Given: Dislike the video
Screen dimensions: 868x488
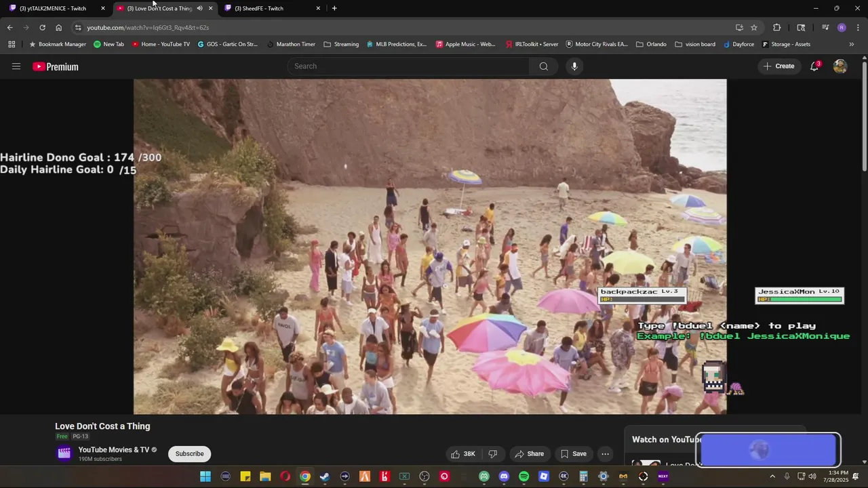Looking at the screenshot, I should pyautogui.click(x=493, y=454).
